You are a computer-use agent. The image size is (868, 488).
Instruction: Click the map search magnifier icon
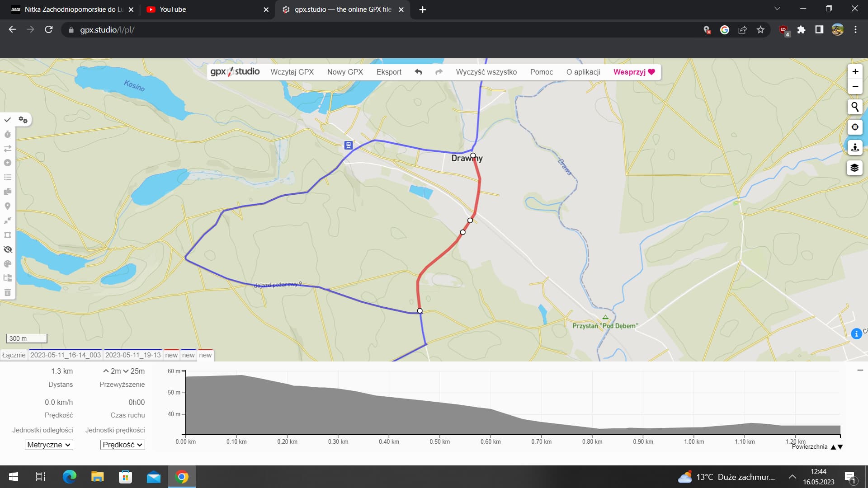[854, 107]
